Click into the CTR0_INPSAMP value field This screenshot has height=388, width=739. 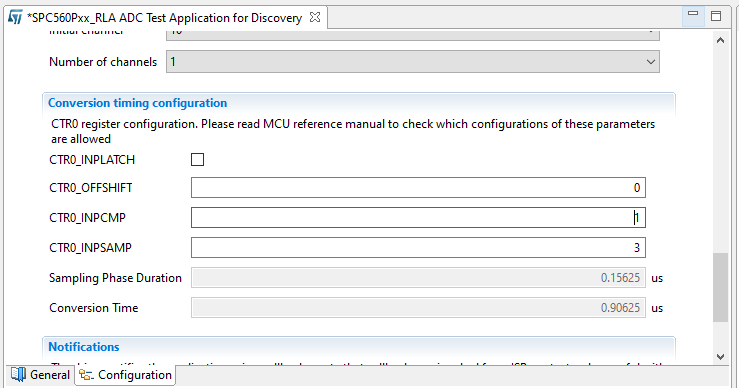418,248
